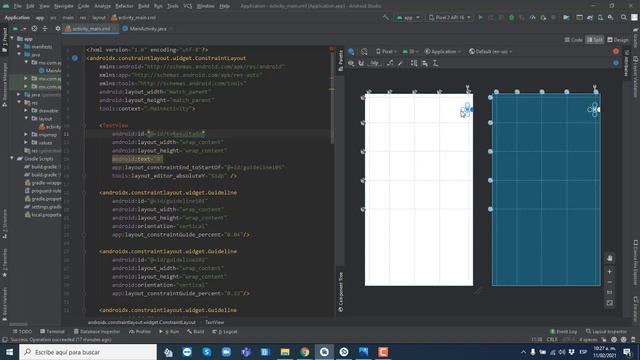
Task: Open the app run configuration dropdown
Action: pyautogui.click(x=408, y=18)
